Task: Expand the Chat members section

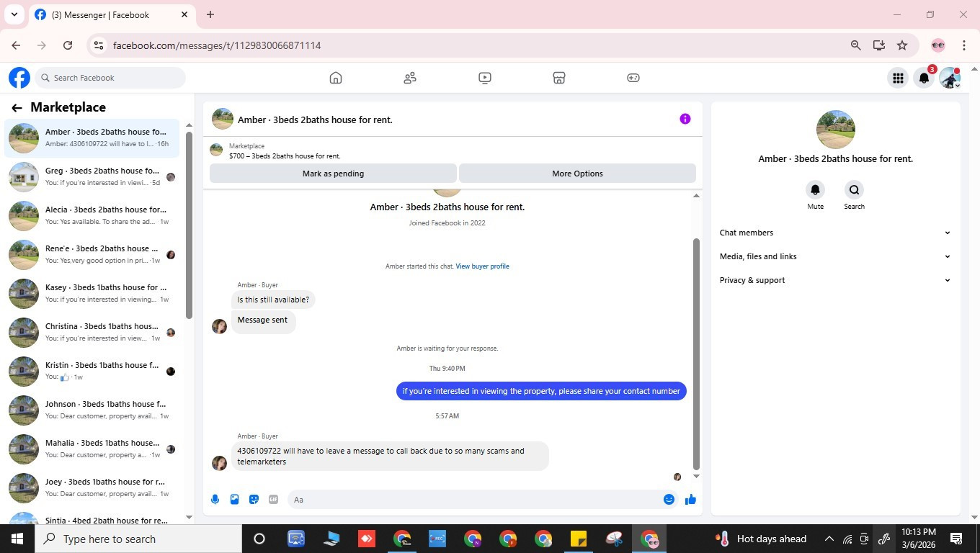Action: (x=835, y=233)
